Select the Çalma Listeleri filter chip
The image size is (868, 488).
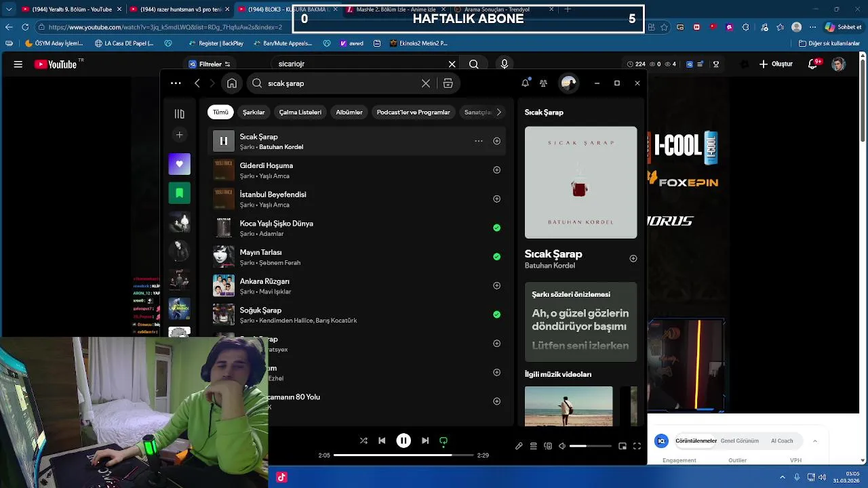[300, 113]
